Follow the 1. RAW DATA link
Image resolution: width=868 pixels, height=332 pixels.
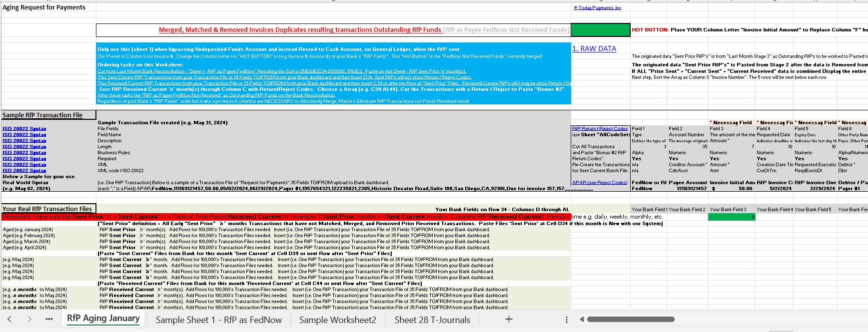click(x=594, y=48)
